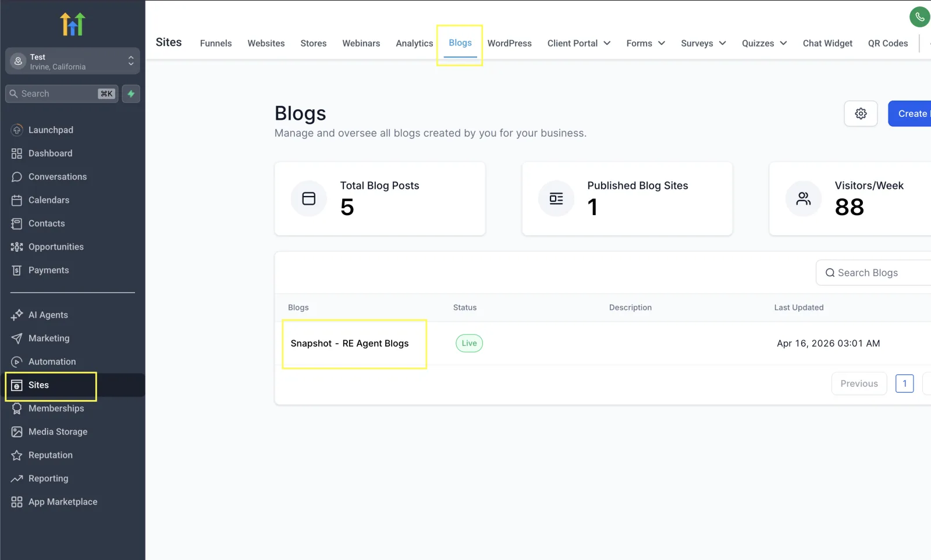
Task: Open Snapshot - RE Agent Blogs
Action: point(350,343)
